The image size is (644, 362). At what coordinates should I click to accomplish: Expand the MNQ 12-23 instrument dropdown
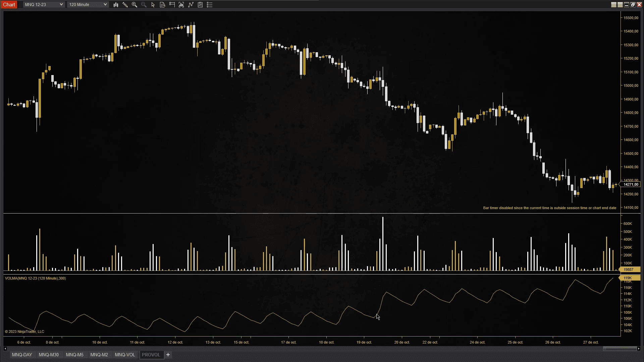tap(44, 5)
